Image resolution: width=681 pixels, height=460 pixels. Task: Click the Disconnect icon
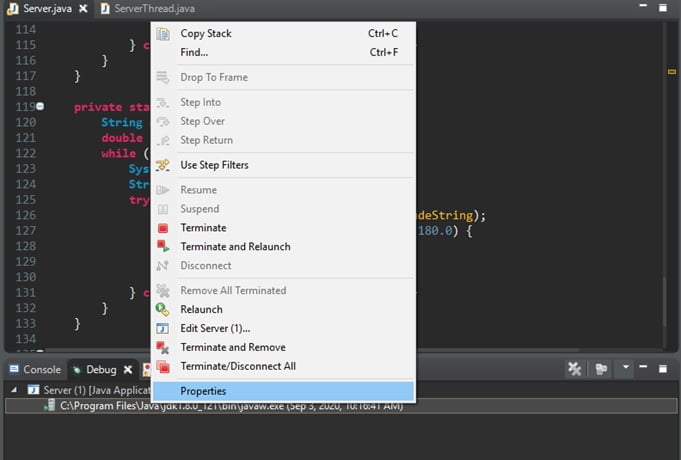coord(163,266)
